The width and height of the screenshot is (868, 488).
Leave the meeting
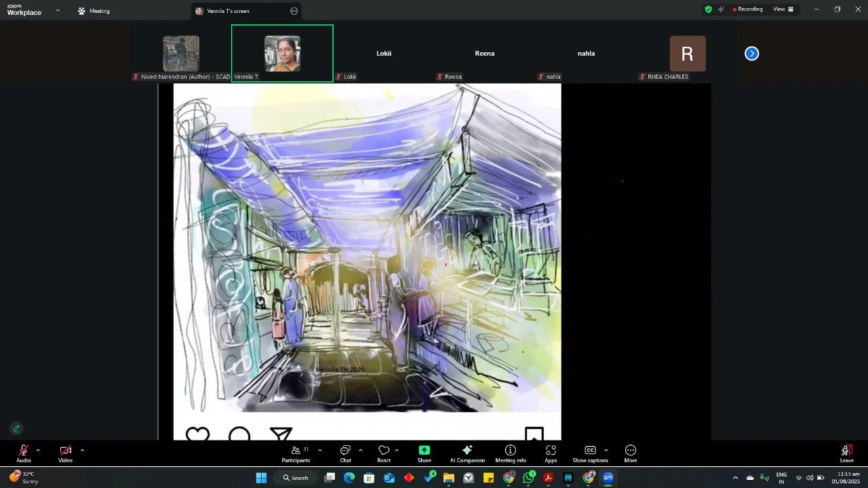[847, 454]
